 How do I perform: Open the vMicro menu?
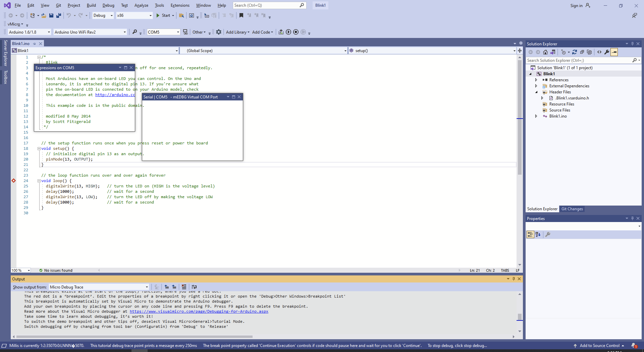point(15,24)
